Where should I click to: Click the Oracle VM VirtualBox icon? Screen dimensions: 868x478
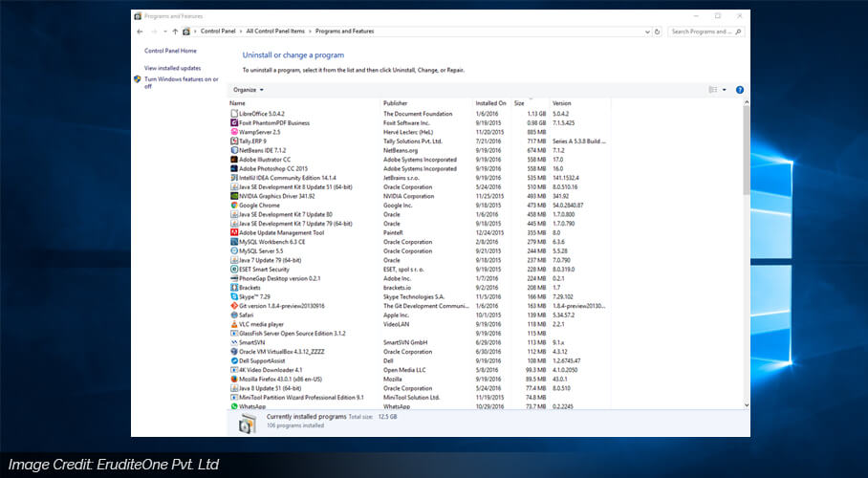[234, 352]
